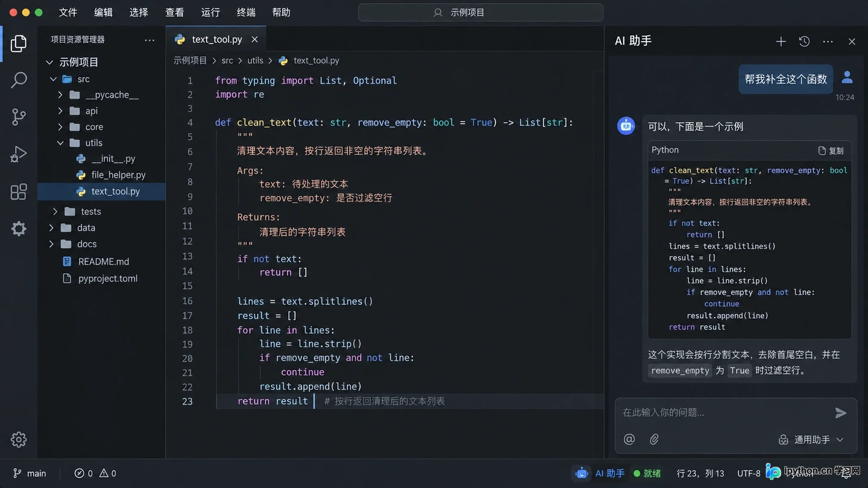Expand the core folder
The image size is (868, 488).
(x=60, y=127)
